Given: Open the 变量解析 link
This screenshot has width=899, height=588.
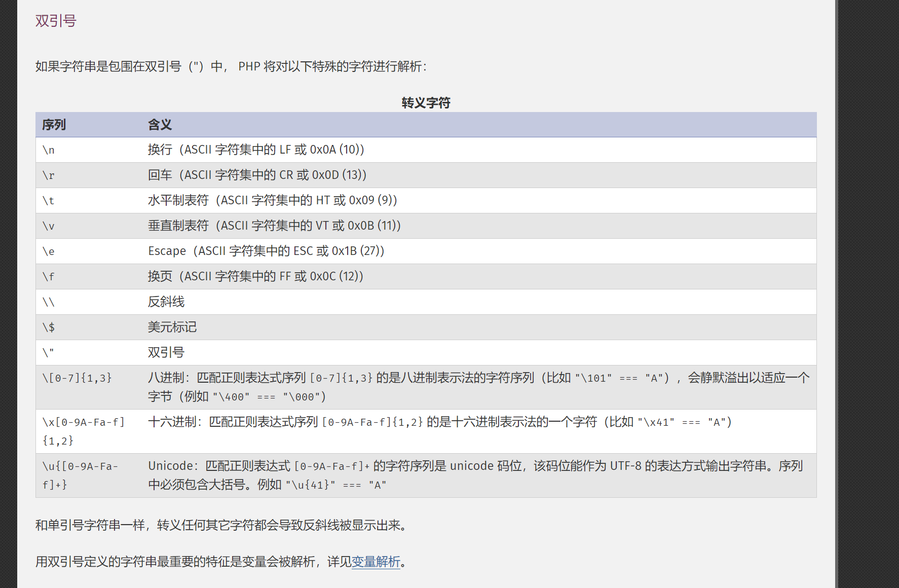Looking at the screenshot, I should click(x=376, y=562).
